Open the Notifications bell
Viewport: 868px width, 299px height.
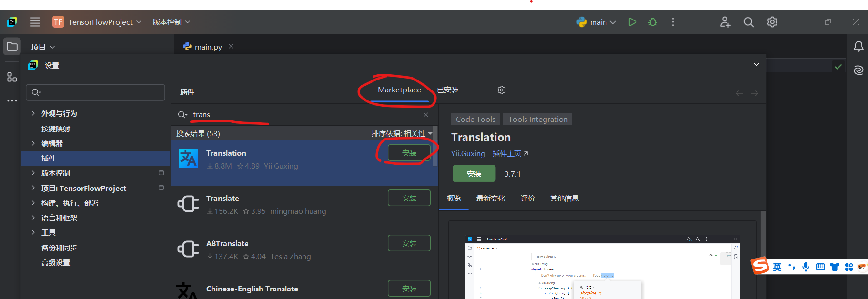(x=858, y=47)
